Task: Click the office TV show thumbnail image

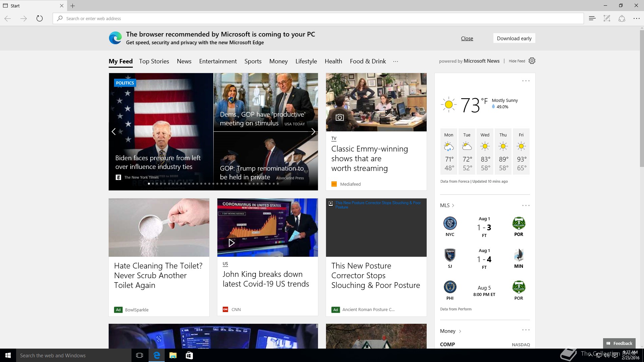Action: tap(376, 102)
